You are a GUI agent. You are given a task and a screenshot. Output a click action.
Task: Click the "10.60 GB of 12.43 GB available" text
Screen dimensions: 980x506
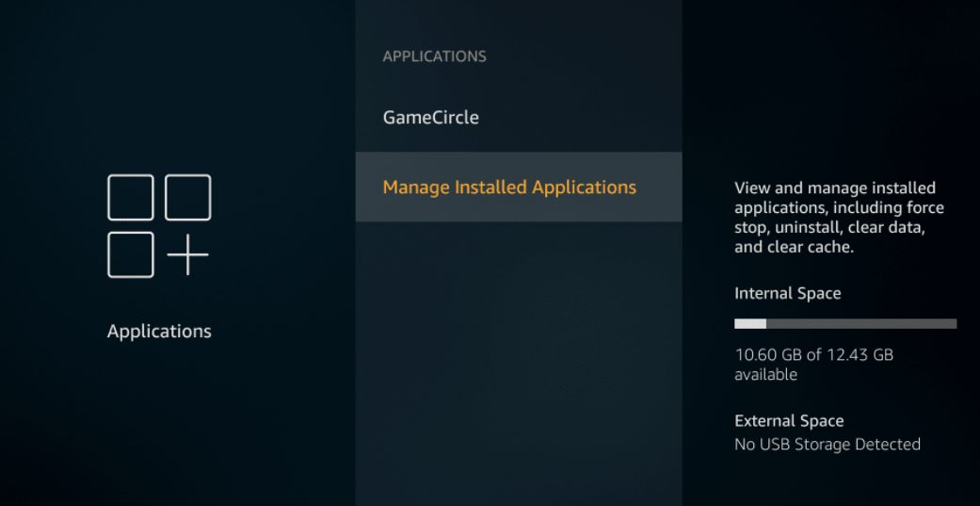coord(813,365)
